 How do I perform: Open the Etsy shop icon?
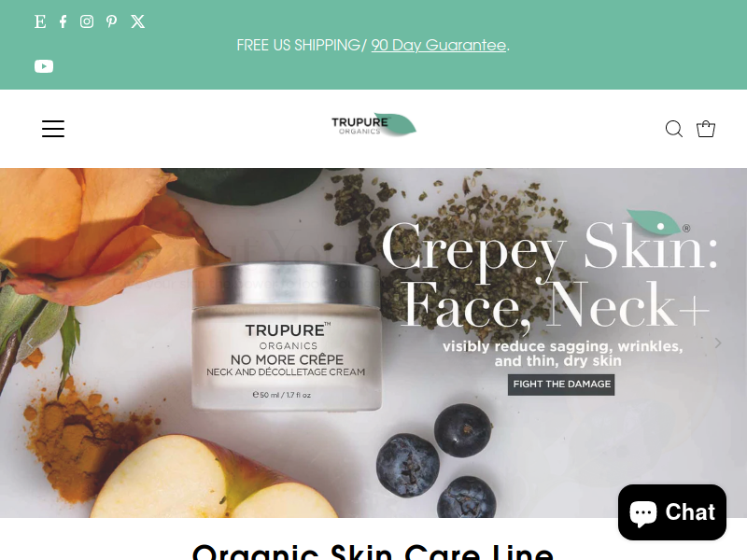point(40,21)
